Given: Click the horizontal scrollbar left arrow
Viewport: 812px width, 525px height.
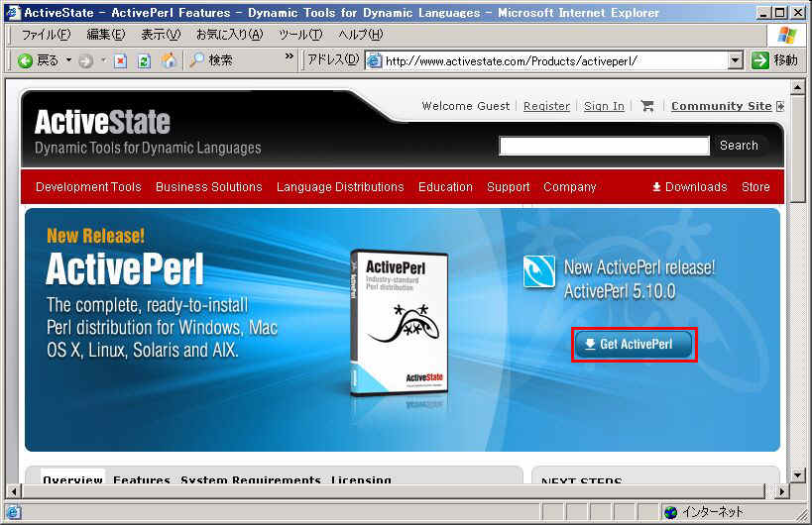Looking at the screenshot, I should coord(15,491).
